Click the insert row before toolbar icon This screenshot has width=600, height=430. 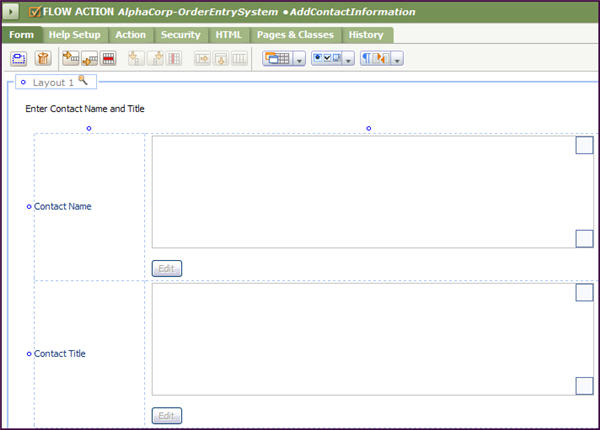click(71, 58)
